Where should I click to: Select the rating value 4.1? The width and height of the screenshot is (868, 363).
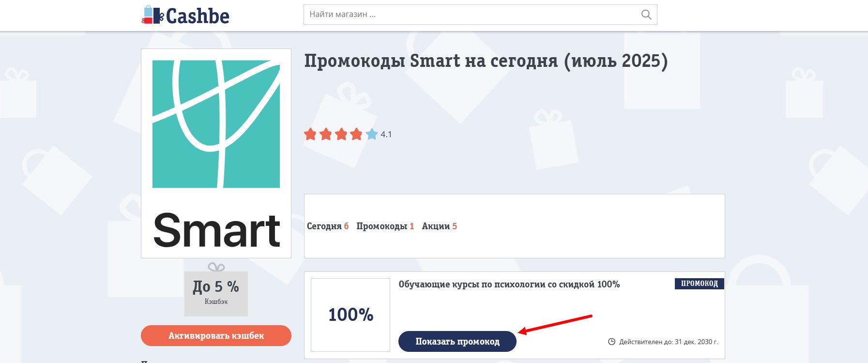click(386, 134)
